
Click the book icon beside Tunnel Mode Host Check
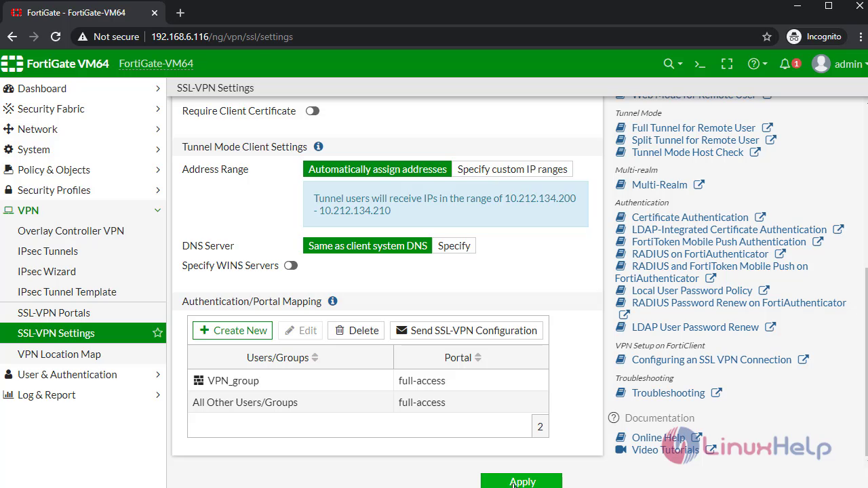(620, 152)
